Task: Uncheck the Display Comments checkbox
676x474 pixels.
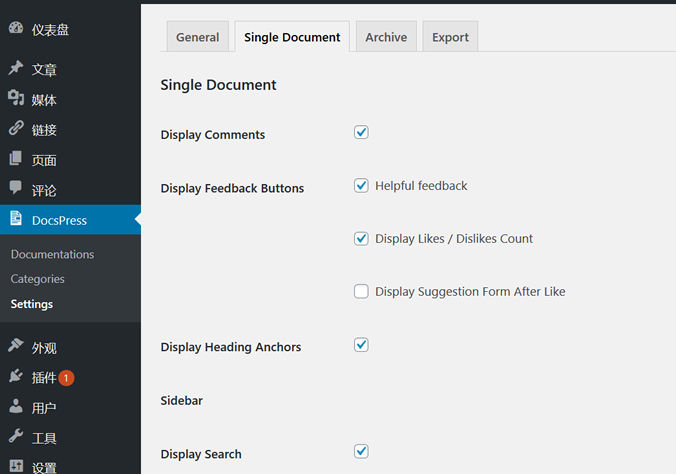Action: pos(361,132)
